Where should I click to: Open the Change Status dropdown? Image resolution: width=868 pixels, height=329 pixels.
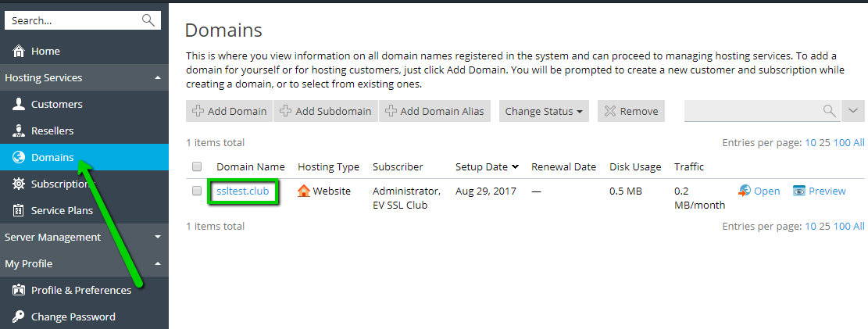click(545, 111)
